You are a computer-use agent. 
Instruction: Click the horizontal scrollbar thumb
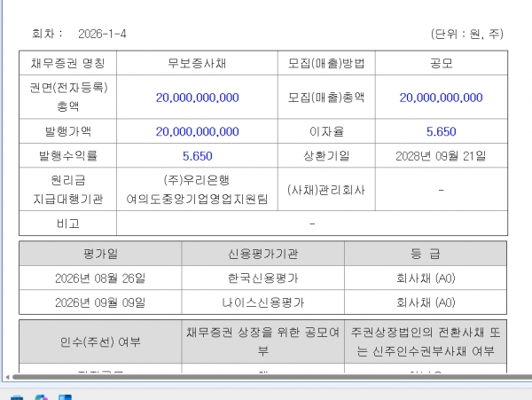click(x=272, y=377)
